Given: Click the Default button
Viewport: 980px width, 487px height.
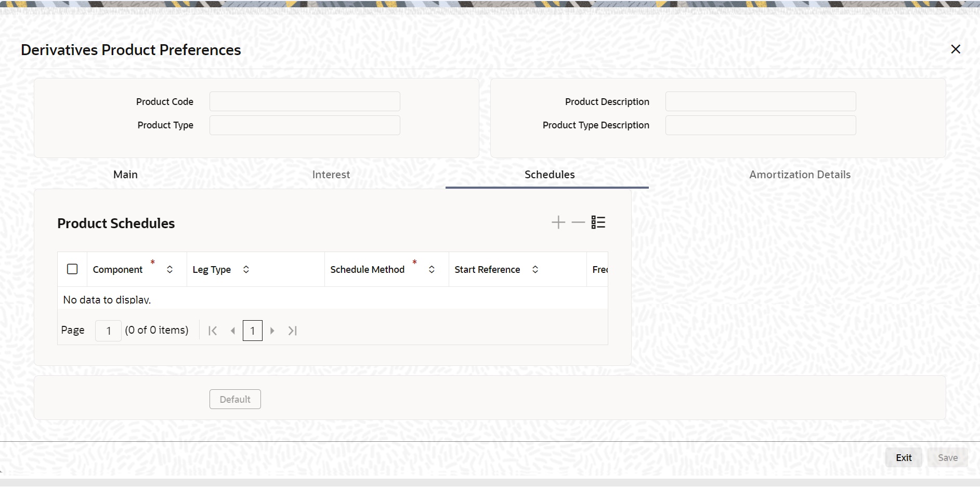Looking at the screenshot, I should coord(234,399).
